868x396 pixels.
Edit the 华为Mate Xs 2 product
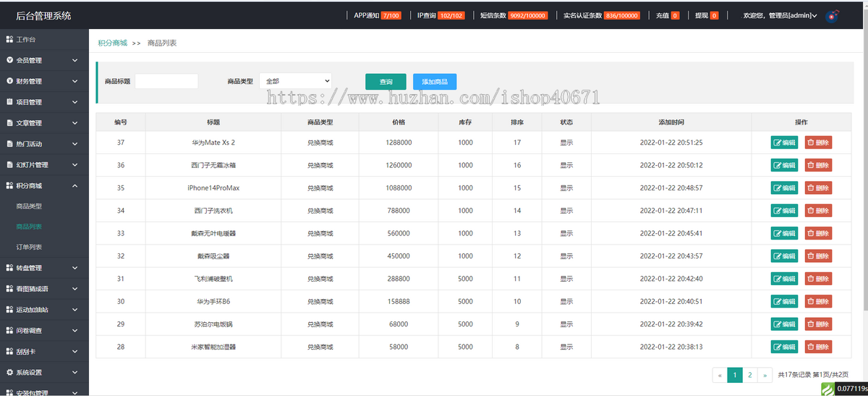point(784,143)
